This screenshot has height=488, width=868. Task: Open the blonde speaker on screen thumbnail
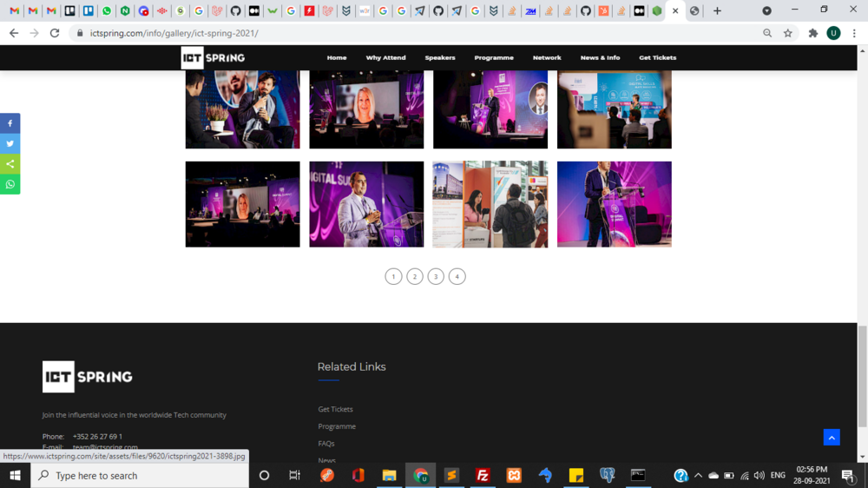click(x=366, y=109)
